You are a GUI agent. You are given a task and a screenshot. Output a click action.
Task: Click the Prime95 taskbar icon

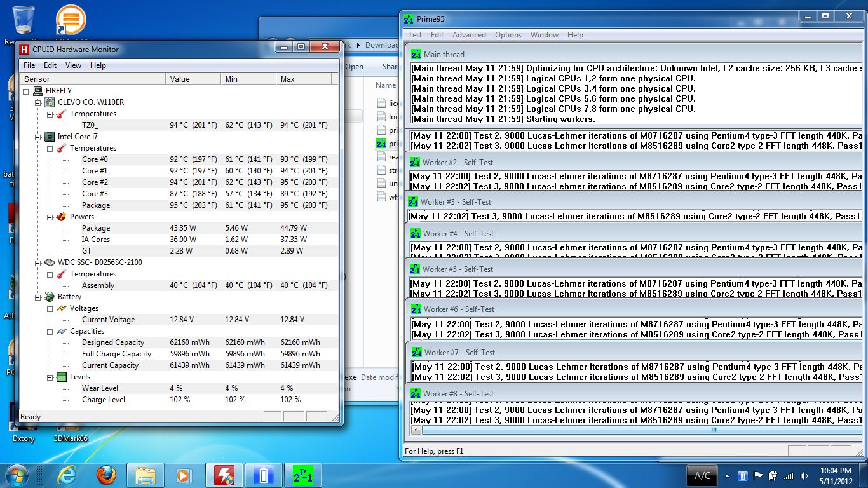[303, 475]
